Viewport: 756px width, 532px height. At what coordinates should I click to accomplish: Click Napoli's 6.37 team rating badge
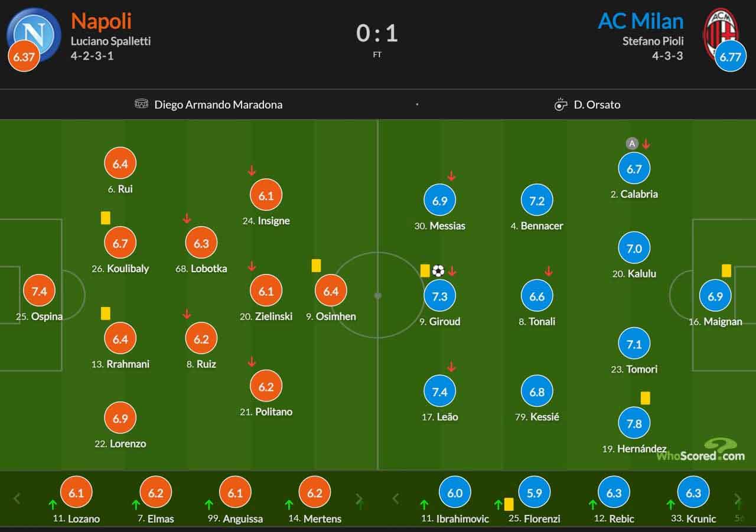tap(24, 57)
